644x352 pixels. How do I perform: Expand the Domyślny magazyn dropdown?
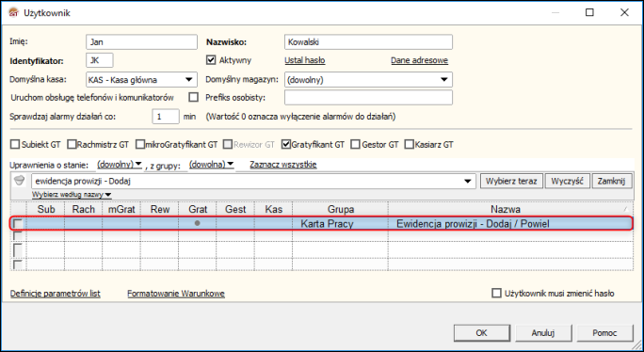coord(444,80)
